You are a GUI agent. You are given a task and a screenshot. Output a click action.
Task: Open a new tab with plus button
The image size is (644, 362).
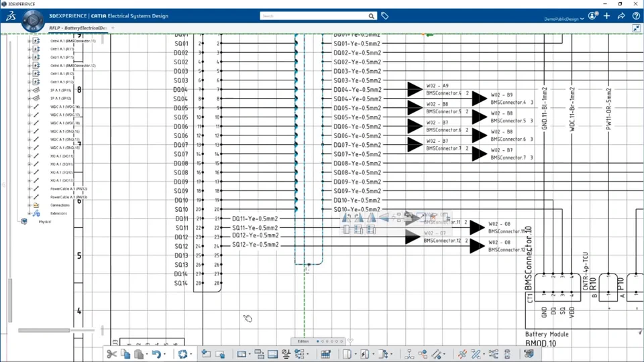tap(113, 28)
